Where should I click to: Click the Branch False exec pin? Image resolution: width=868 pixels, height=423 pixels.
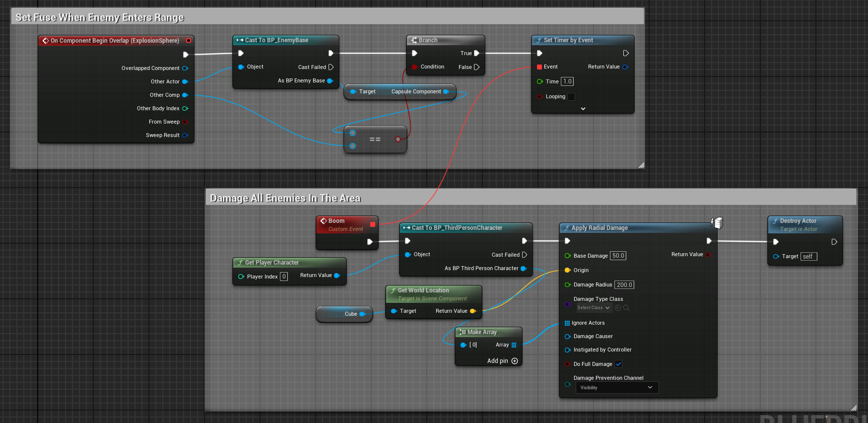click(x=477, y=67)
